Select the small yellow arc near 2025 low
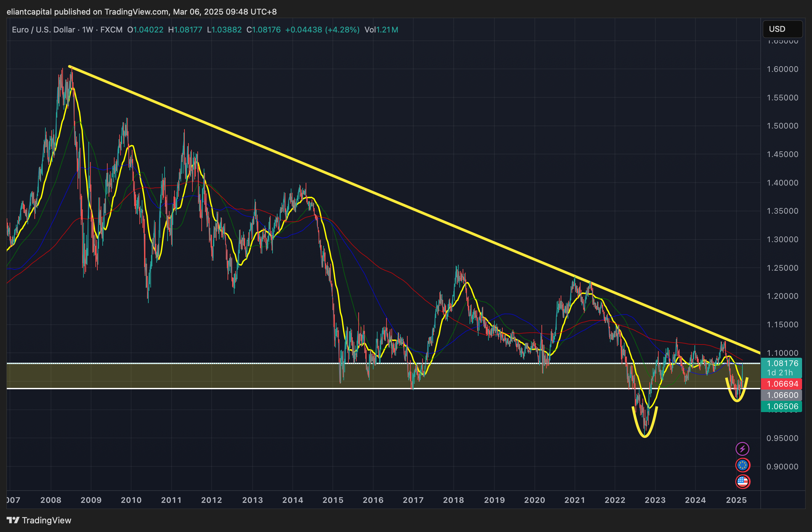 click(x=737, y=401)
